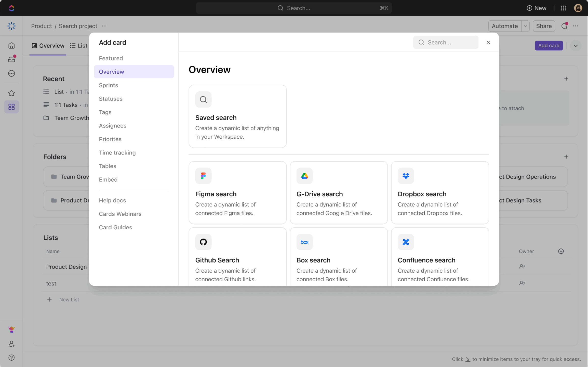Click the Statuses filter option
The image size is (588, 367).
point(110,99)
